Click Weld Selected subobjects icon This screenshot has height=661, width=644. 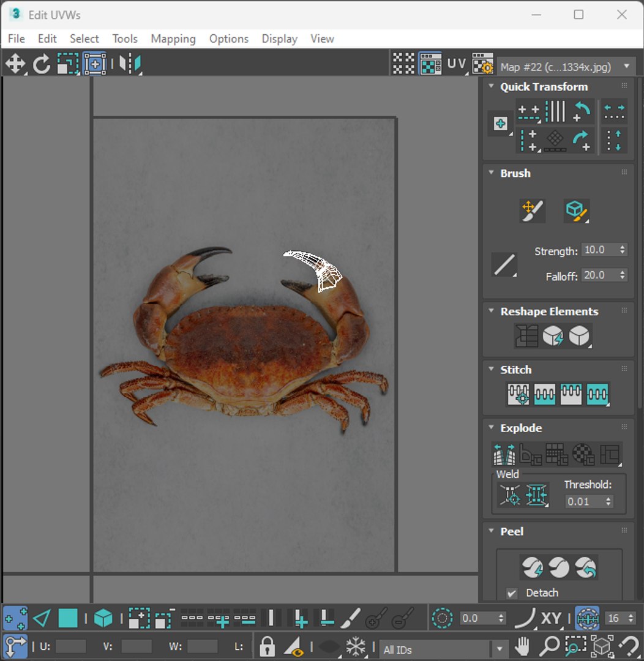[x=536, y=495]
